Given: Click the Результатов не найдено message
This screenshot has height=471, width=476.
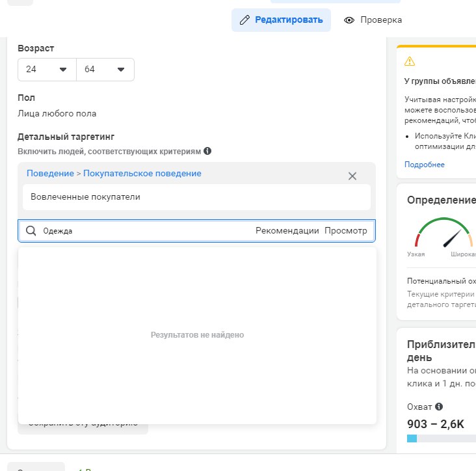Looking at the screenshot, I should pyautogui.click(x=197, y=334).
